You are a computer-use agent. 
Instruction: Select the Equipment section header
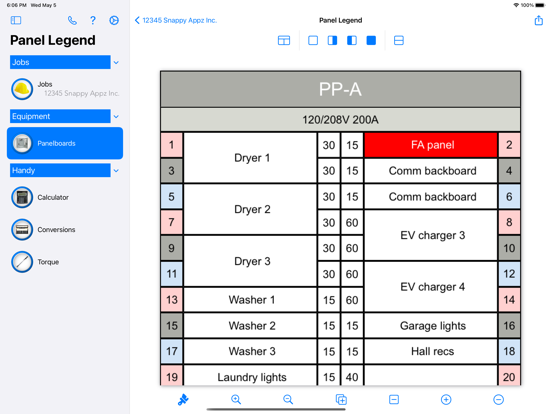click(60, 117)
